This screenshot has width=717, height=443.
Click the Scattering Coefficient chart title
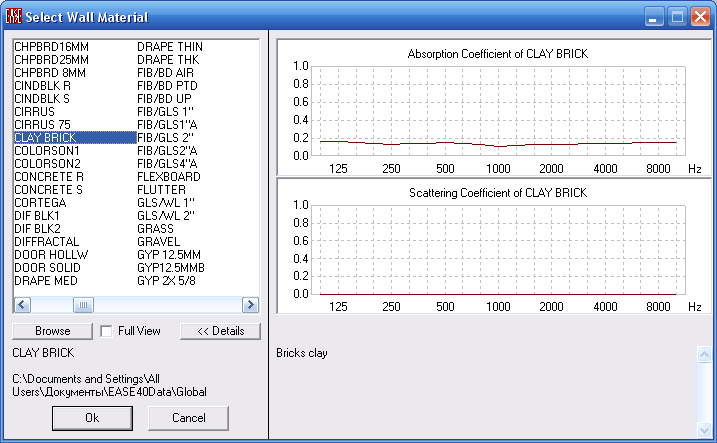point(498,193)
